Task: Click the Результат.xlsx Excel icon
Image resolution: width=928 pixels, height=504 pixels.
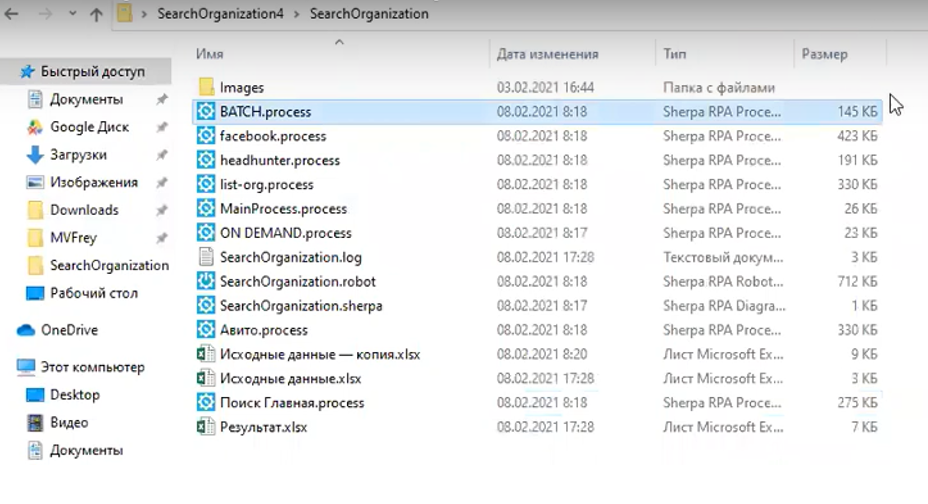Action: (x=206, y=427)
